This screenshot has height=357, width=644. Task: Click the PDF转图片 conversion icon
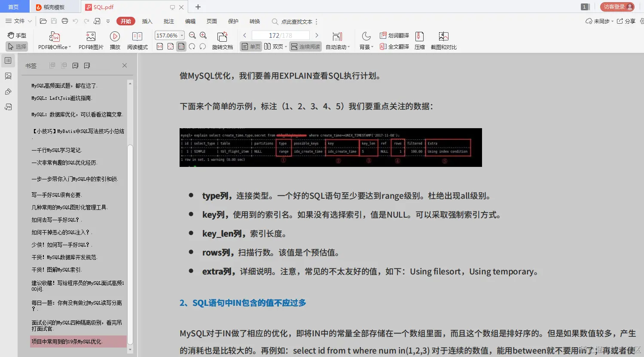(x=90, y=40)
